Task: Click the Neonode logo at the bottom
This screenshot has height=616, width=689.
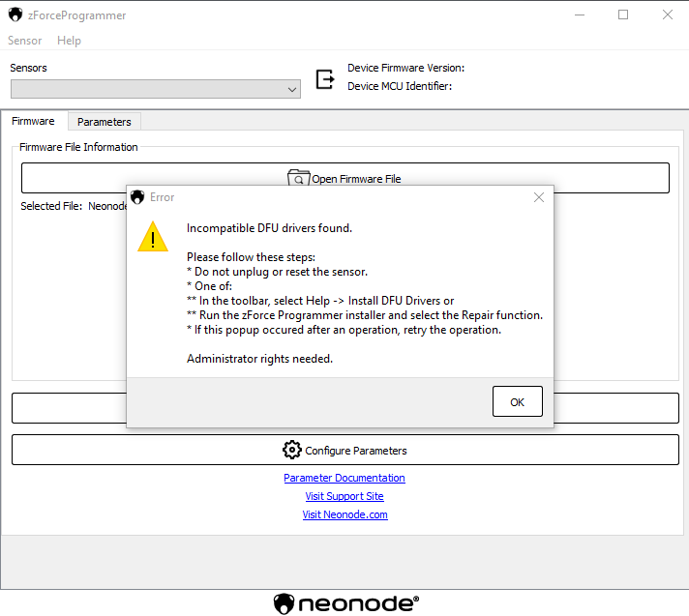Action: [345, 603]
